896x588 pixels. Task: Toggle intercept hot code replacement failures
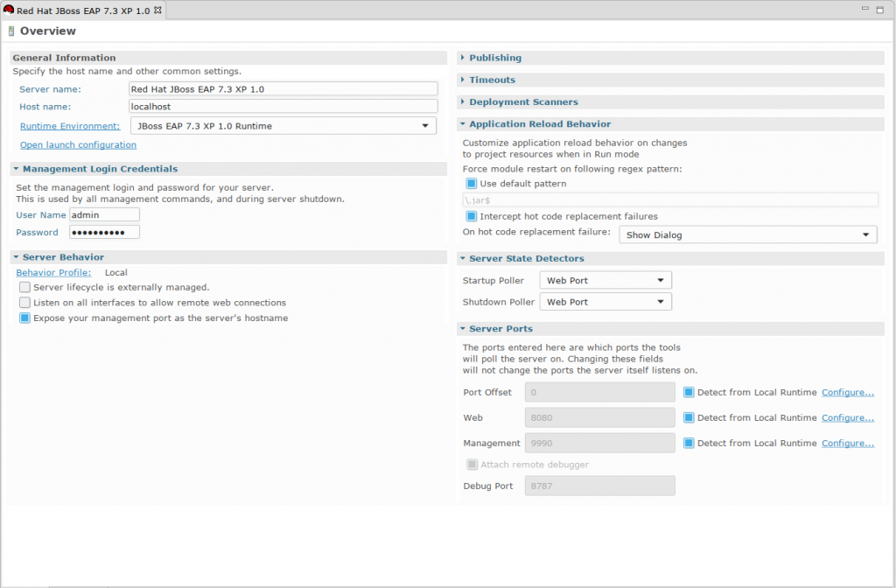[x=472, y=216]
